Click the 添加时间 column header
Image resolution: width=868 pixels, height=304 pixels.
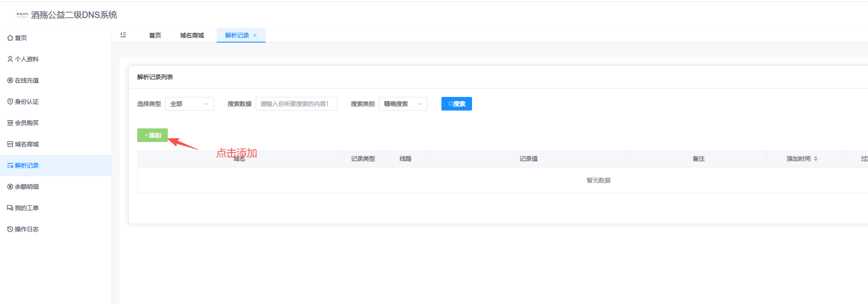[803, 159]
